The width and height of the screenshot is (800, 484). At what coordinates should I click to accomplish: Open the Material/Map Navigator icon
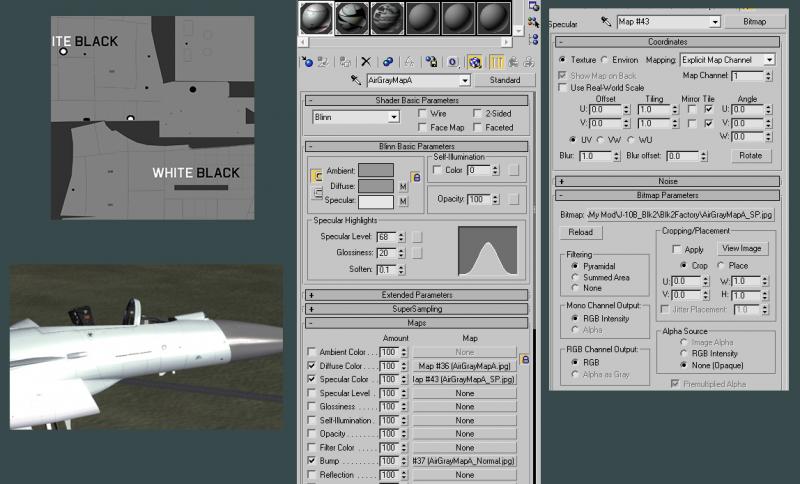coord(533,39)
